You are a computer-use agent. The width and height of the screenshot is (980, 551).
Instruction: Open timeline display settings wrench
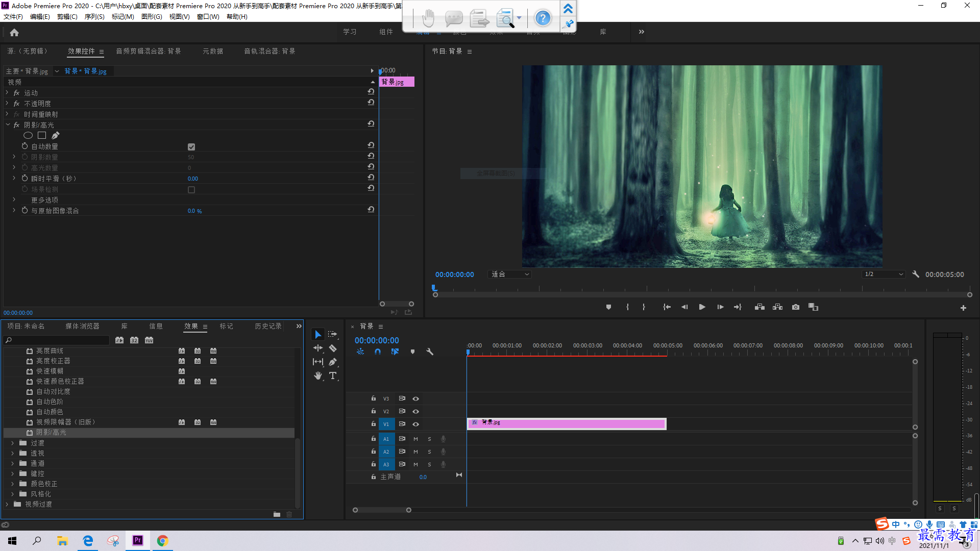[x=430, y=352]
